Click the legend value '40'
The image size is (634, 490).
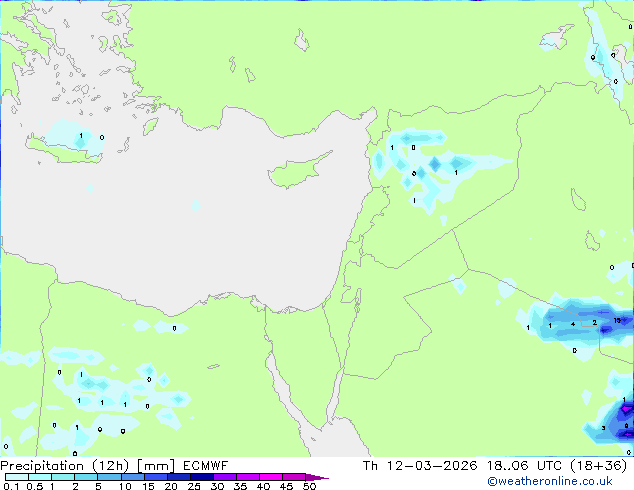click(x=263, y=486)
